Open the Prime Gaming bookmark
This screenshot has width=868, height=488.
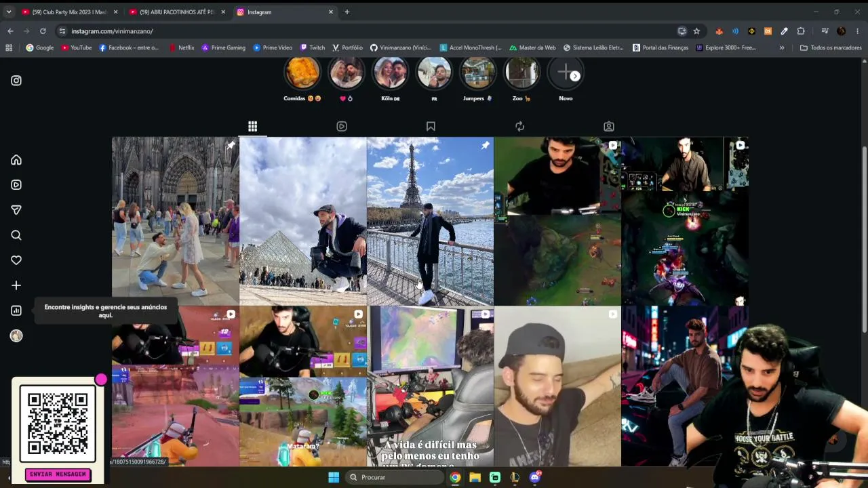tap(224, 48)
